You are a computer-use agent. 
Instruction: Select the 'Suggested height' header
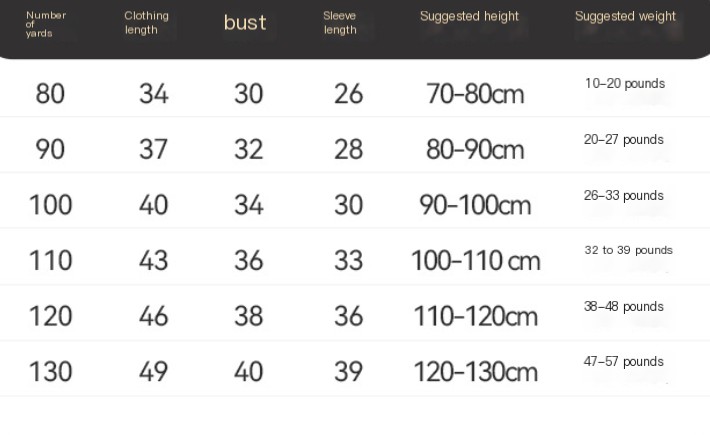coord(469,16)
